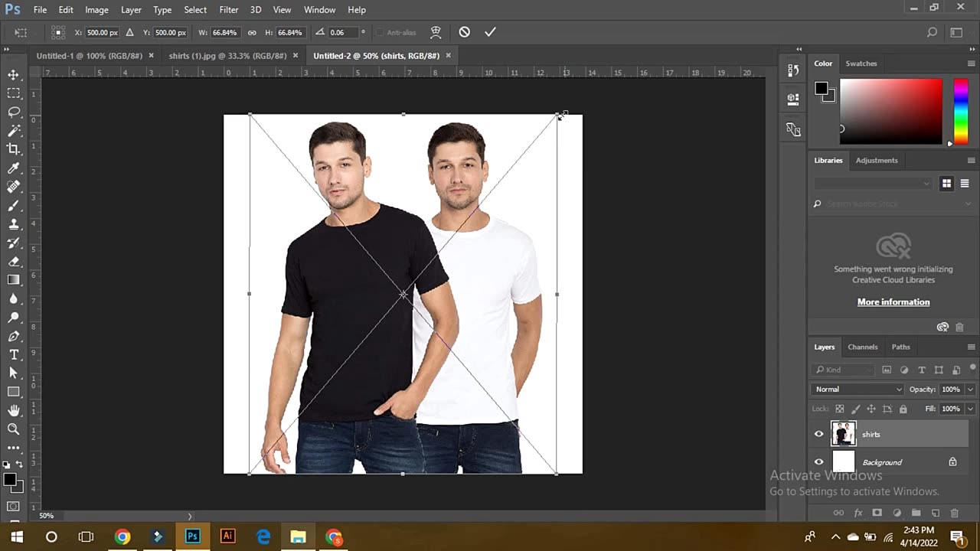Screen dimensions: 980x551
Task: Switch to the Swatches tab
Action: coord(861,64)
